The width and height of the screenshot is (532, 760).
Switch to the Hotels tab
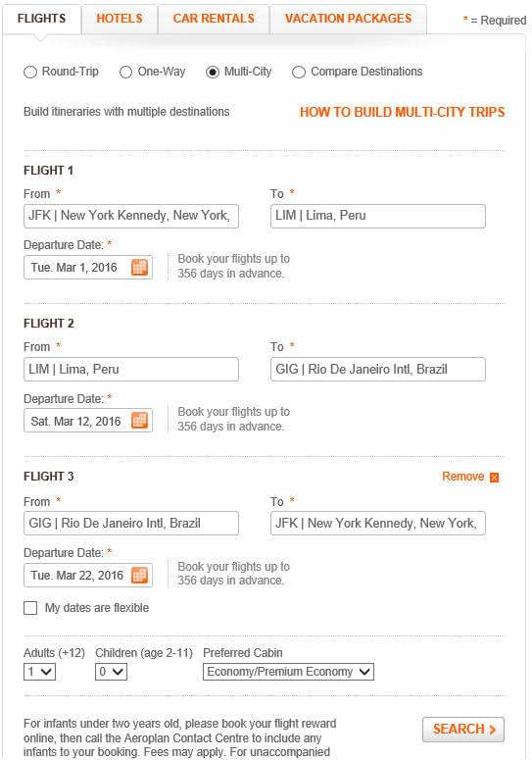(120, 19)
